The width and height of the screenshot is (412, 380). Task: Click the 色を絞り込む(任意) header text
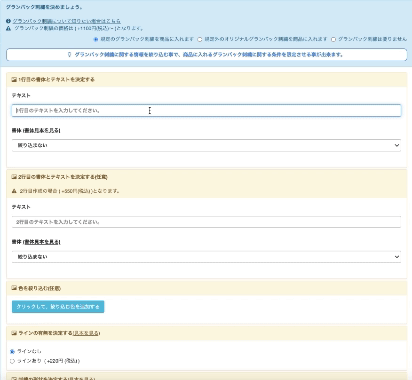[x=39, y=288]
